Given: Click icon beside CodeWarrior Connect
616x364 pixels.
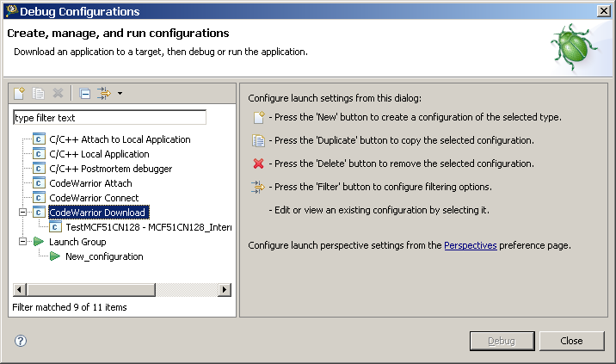Looking at the screenshot, I should point(39,198).
